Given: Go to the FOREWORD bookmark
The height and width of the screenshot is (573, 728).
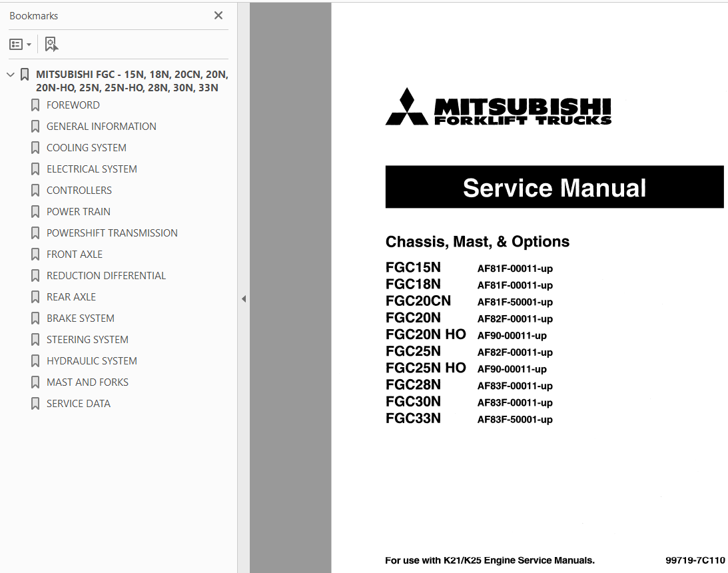Looking at the screenshot, I should 73,105.
